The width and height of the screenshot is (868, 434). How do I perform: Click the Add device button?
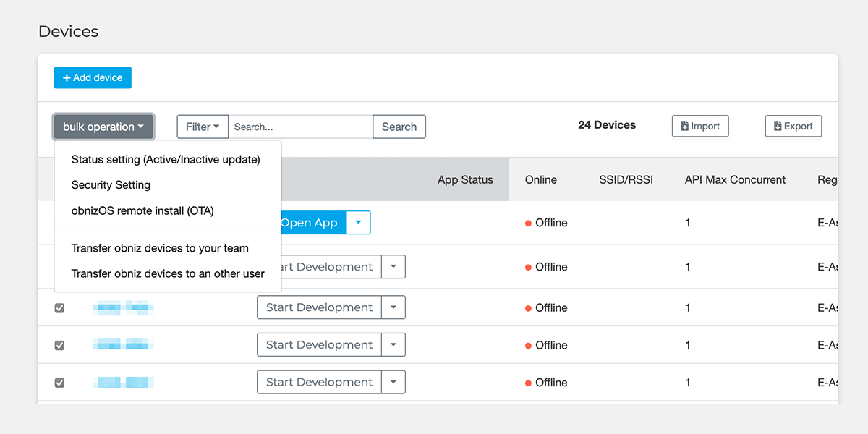93,77
